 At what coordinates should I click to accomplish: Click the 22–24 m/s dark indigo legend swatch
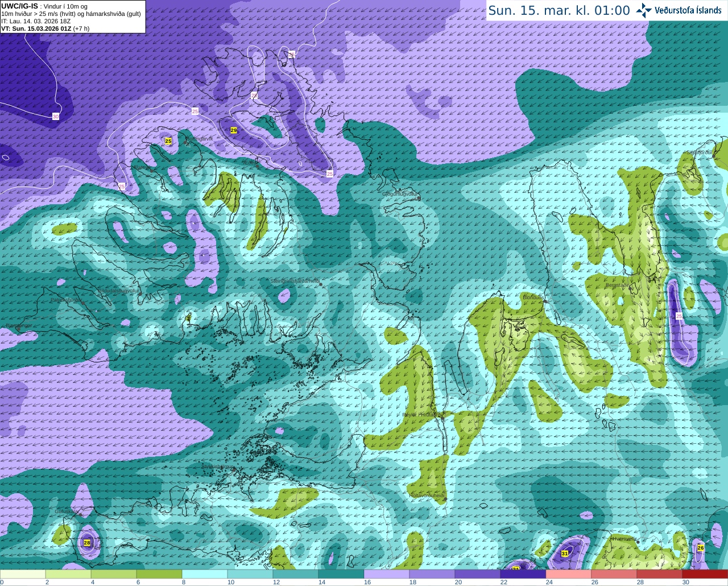[x=523, y=574]
